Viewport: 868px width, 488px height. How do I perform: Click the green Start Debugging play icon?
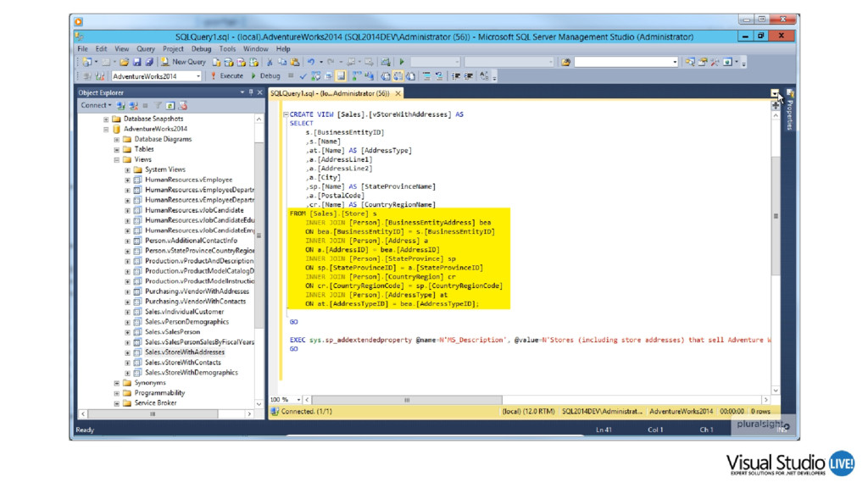(402, 62)
